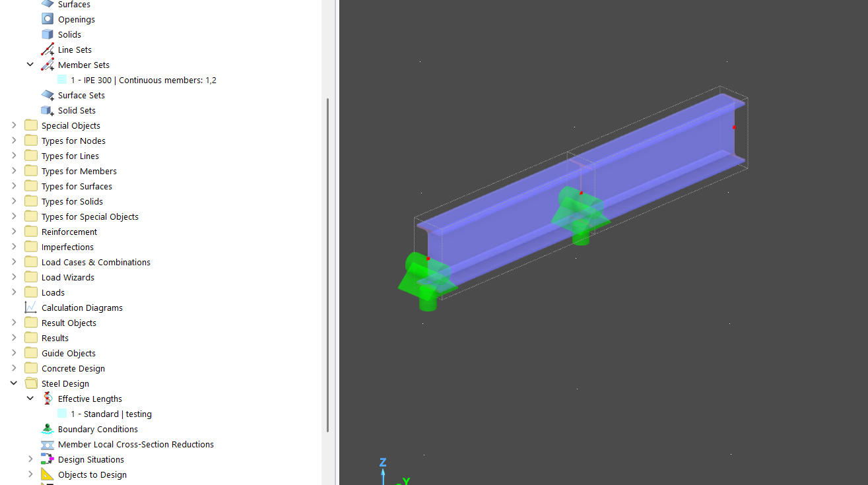868x485 pixels.
Task: Click the Line Sets icon
Action: [48, 49]
